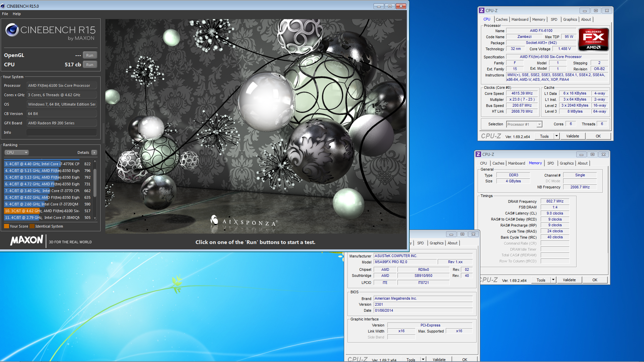Image resolution: width=644 pixels, height=362 pixels.
Task: Open Tools dropdown arrow in Memory CPU-Z window
Action: pos(553,280)
